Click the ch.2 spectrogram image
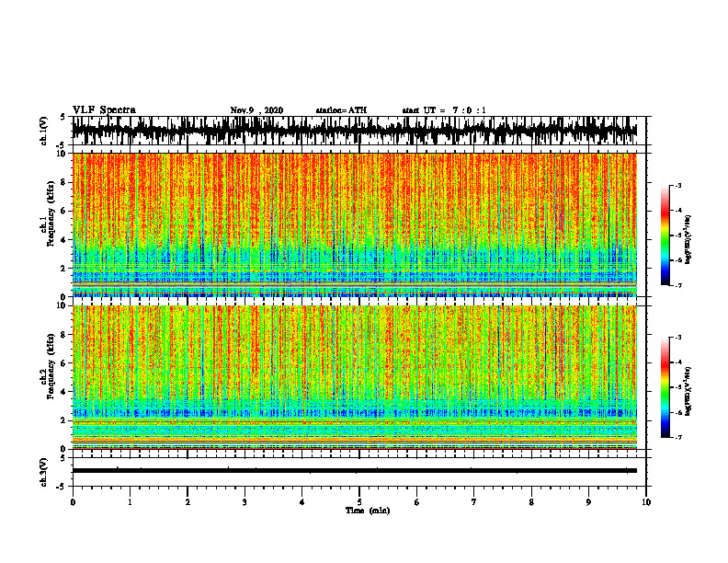 (354, 377)
